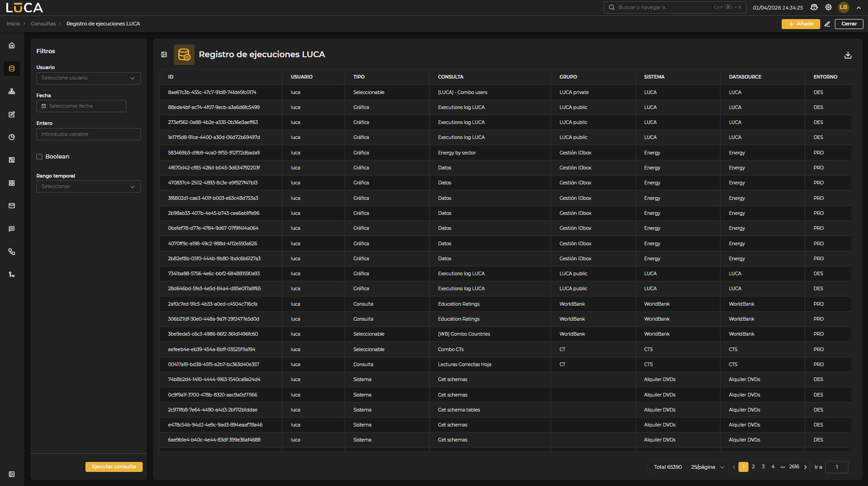Change the 25/página page size
Image resolution: width=868 pixels, height=486 pixels.
pyautogui.click(x=708, y=467)
